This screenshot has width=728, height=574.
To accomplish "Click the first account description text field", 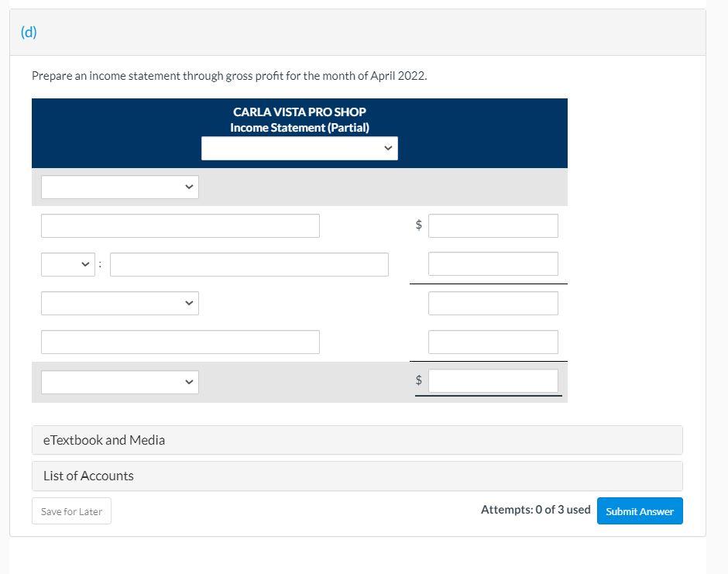I will click(180, 225).
